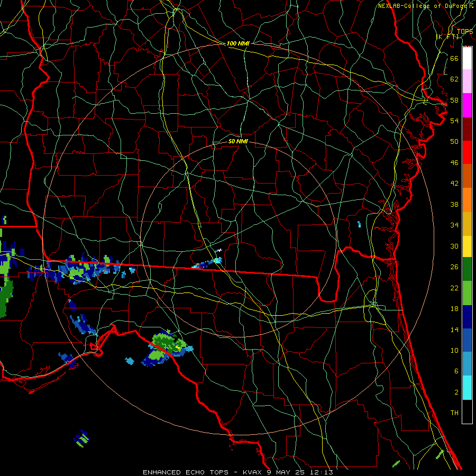Click the legend value "6"

pos(456,371)
